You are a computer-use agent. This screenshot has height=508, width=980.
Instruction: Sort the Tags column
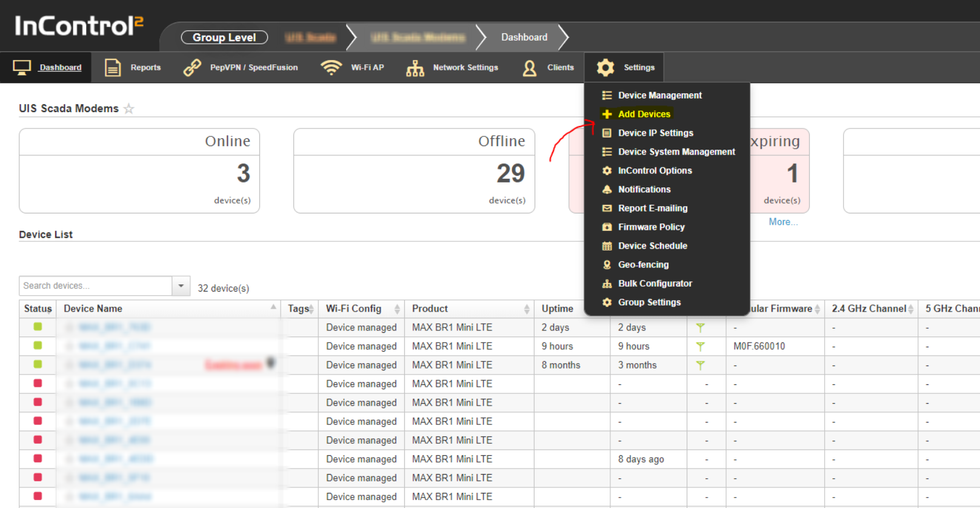(x=312, y=309)
